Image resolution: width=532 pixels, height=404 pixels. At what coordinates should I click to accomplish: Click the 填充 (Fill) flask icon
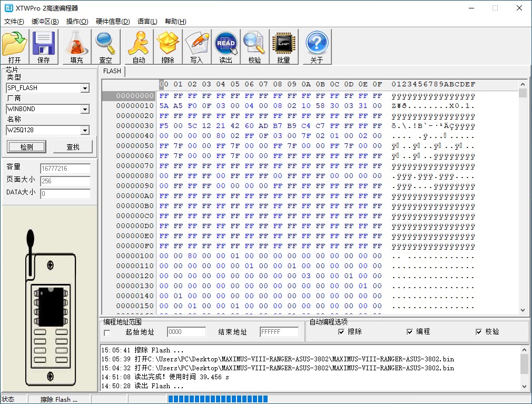(76, 44)
